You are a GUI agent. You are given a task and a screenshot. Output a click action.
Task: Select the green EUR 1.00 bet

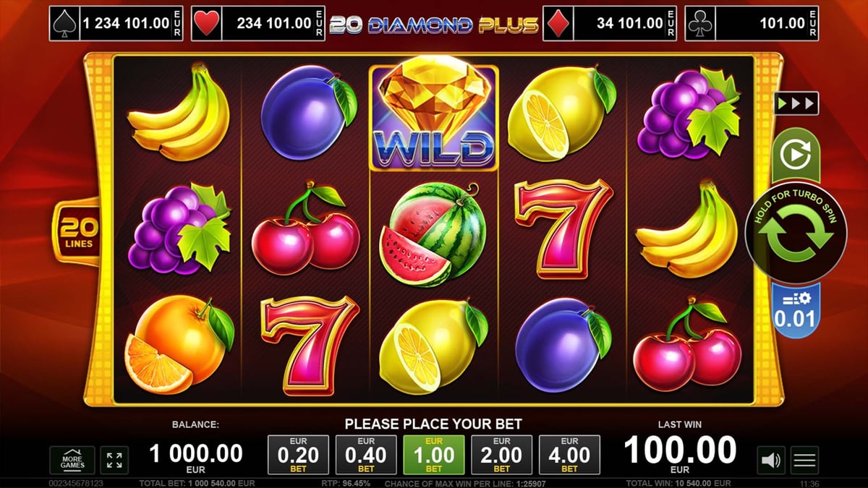(x=434, y=455)
